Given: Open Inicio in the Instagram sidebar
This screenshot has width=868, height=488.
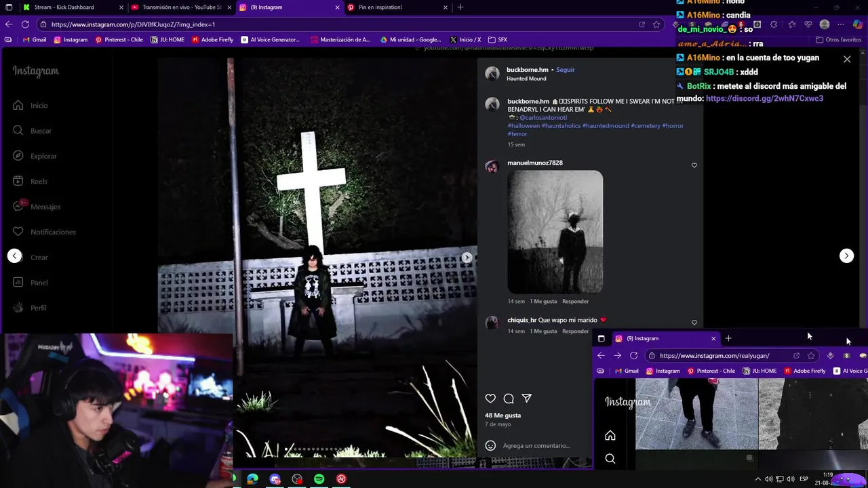Looking at the screenshot, I should pos(31,106).
